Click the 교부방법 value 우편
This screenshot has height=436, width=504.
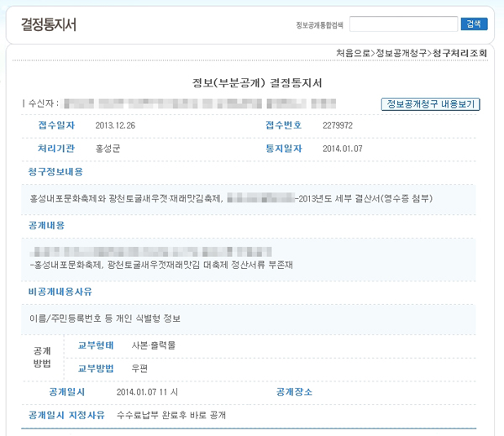tap(139, 368)
